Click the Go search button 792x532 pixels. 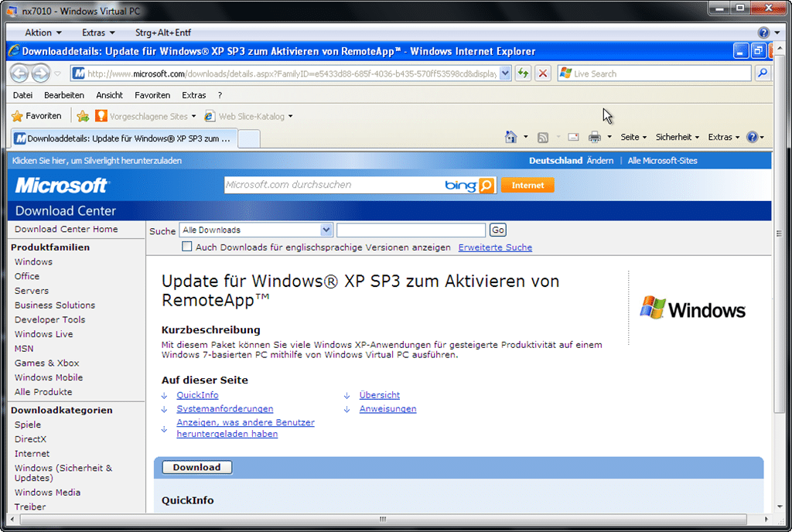pyautogui.click(x=497, y=230)
